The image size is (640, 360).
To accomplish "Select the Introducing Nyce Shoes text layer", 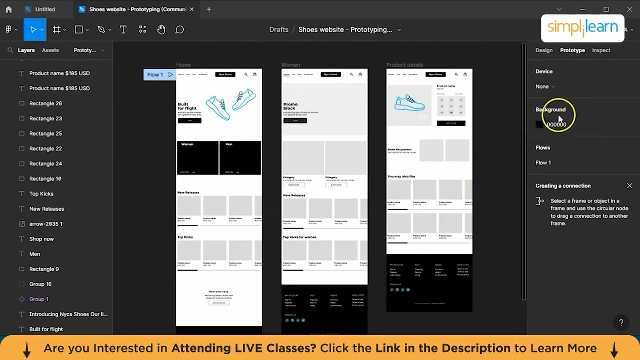I will (x=68, y=314).
